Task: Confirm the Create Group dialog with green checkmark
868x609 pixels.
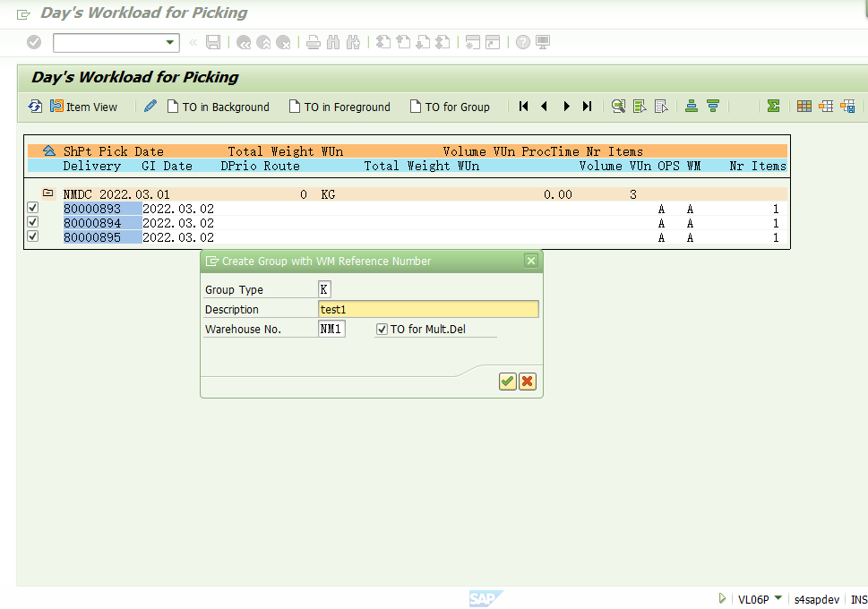Action: click(506, 381)
